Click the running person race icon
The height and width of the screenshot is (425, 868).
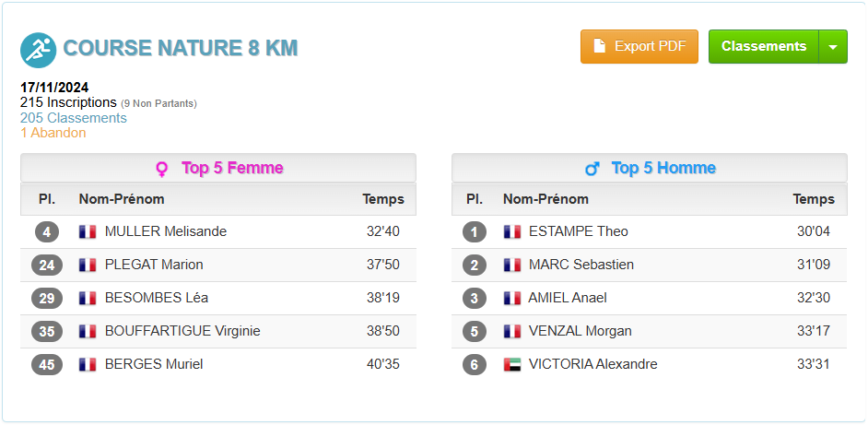pyautogui.click(x=38, y=50)
